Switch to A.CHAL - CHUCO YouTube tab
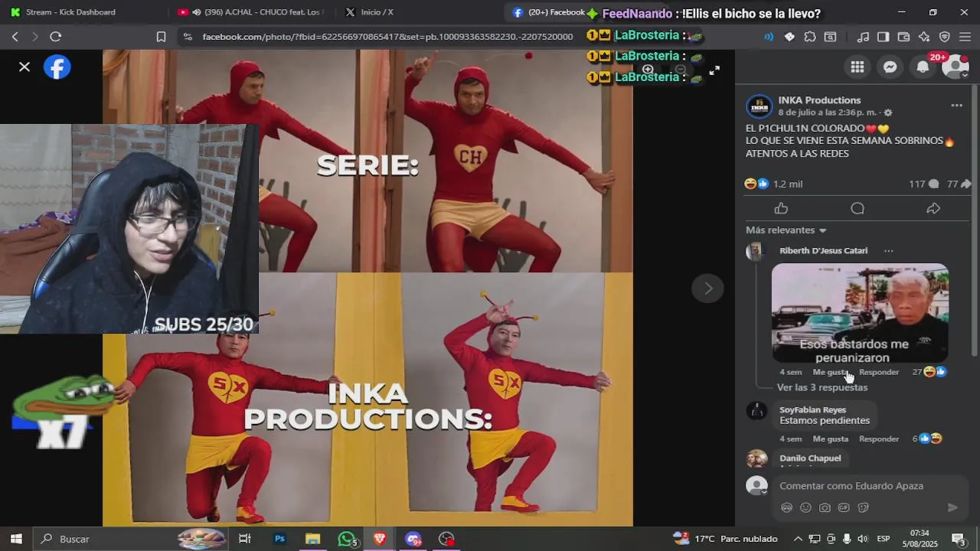This screenshot has height=551, width=980. coord(251,12)
